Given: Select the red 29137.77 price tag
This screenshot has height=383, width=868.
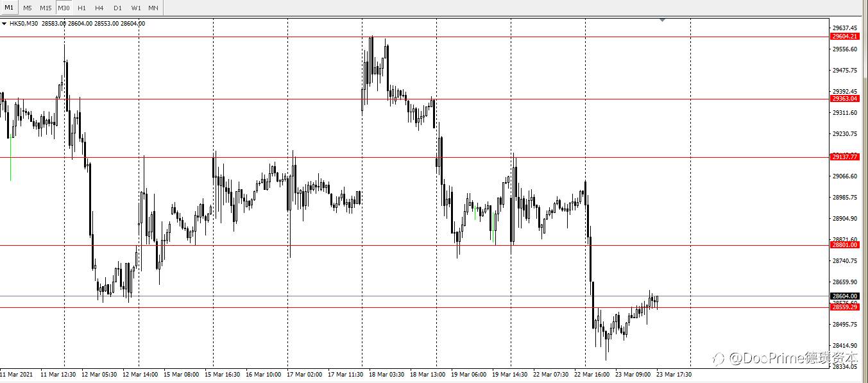Looking at the screenshot, I should (844, 157).
